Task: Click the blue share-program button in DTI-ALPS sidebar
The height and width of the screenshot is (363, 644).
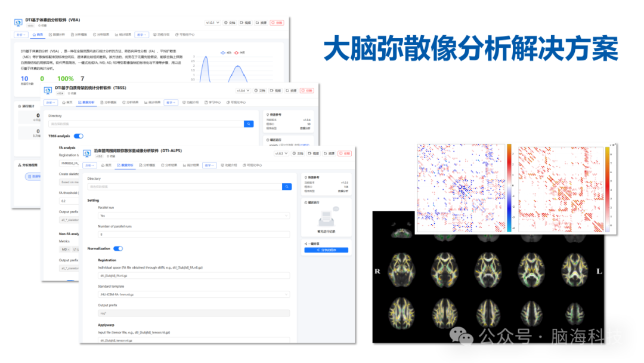Action: pyautogui.click(x=326, y=250)
